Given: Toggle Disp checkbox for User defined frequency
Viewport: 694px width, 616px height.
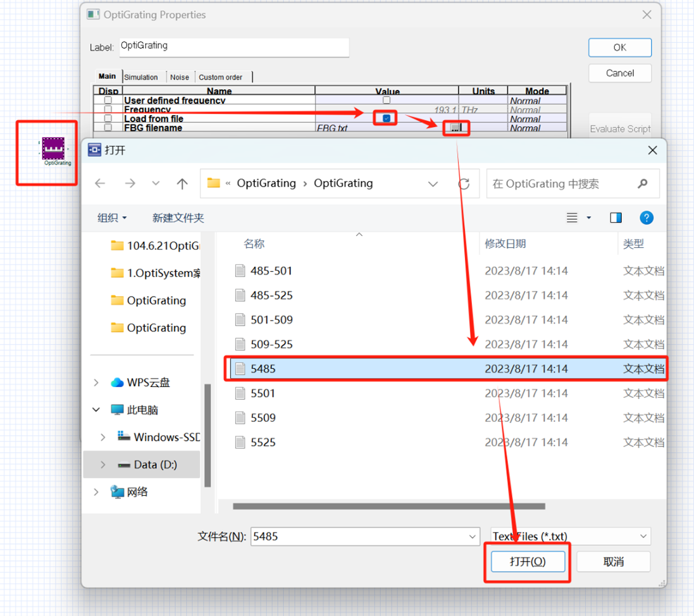Looking at the screenshot, I should coord(108,100).
